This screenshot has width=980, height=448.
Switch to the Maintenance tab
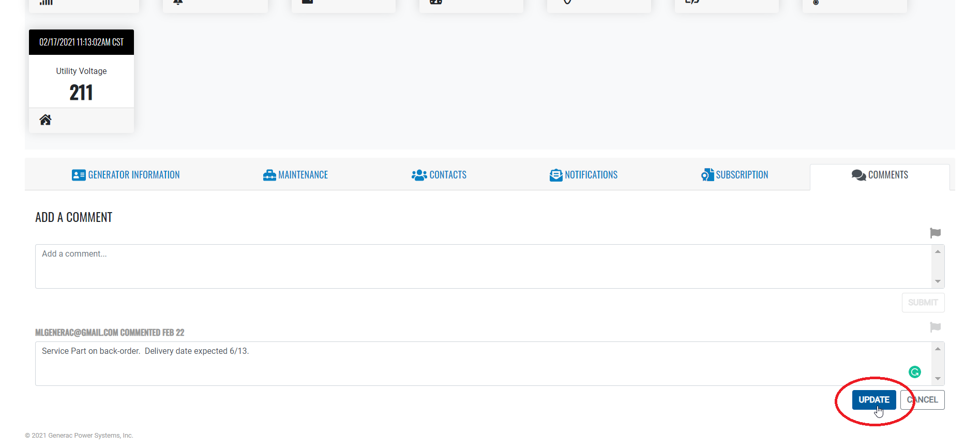click(x=295, y=175)
